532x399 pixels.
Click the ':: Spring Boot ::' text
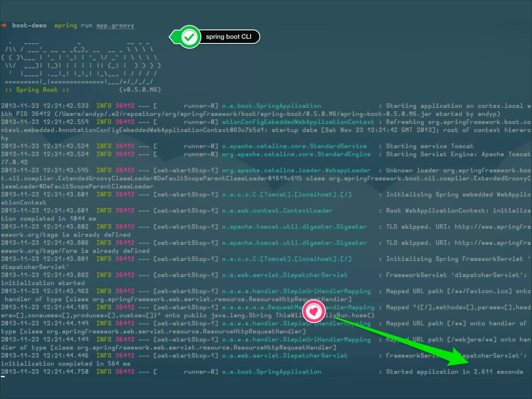coord(37,90)
